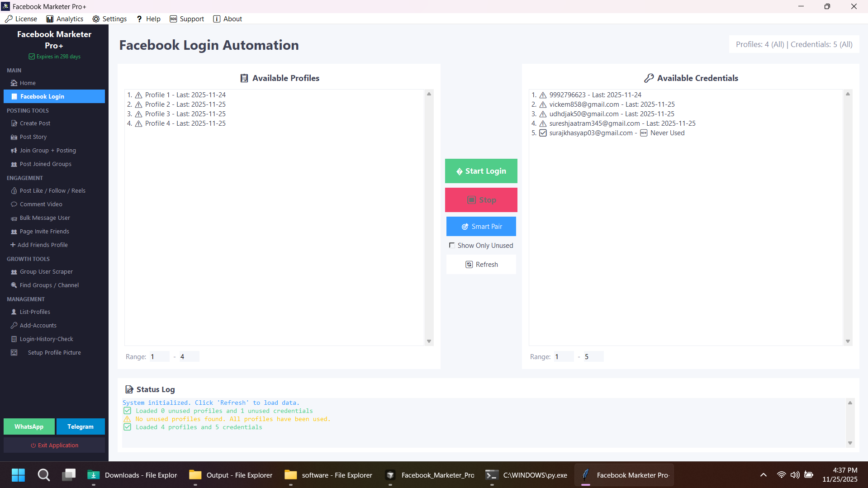Show hidden system tray icons chevron
868x488 pixels.
(763, 475)
